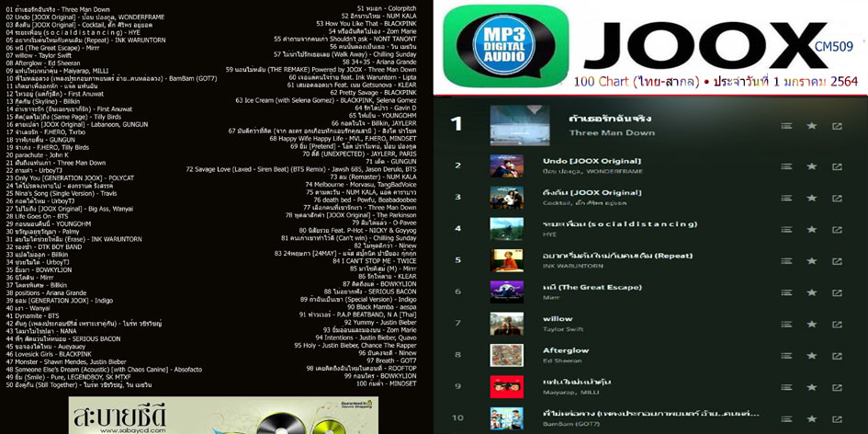This screenshot has width=868, height=434.
Task: Click artist name Ed Sheeran in the chart
Action: (x=562, y=360)
